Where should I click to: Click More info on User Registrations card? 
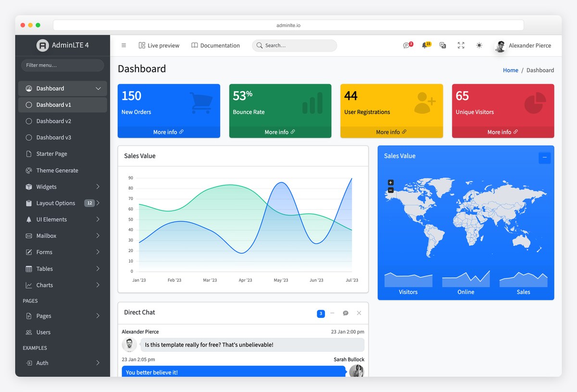(391, 132)
